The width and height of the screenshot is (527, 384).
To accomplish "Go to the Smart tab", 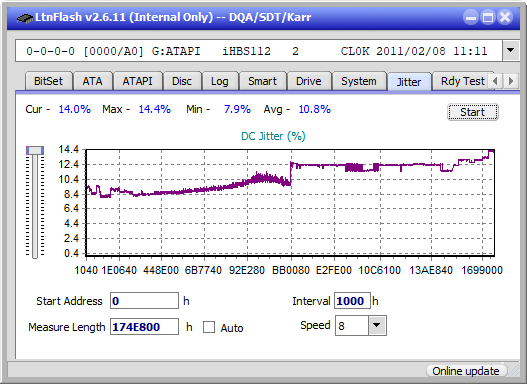I will tap(262, 81).
